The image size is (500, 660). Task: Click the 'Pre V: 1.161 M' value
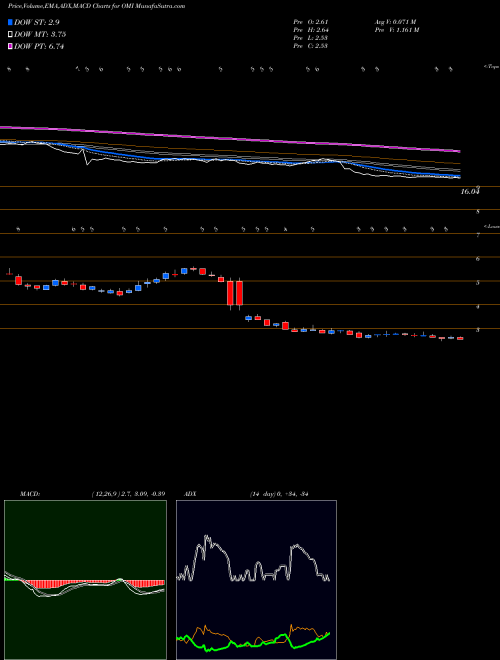pos(396,30)
